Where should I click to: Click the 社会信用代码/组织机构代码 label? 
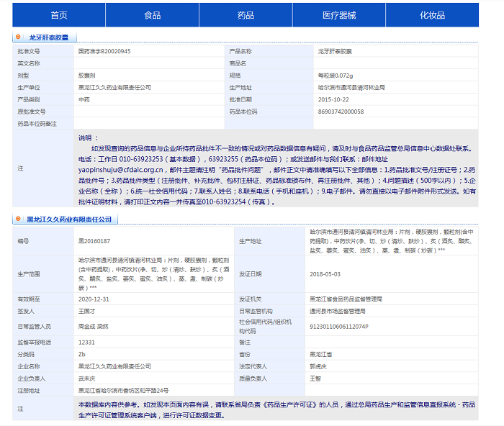(x=265, y=327)
